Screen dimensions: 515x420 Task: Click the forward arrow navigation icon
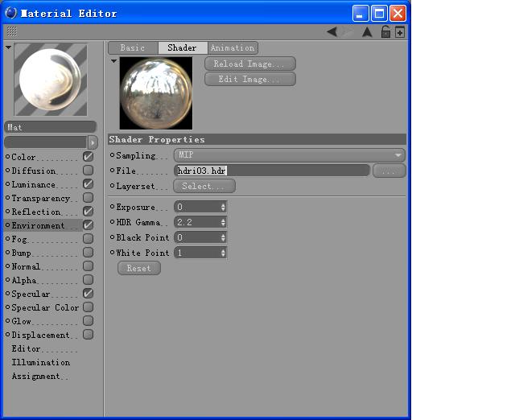click(348, 32)
